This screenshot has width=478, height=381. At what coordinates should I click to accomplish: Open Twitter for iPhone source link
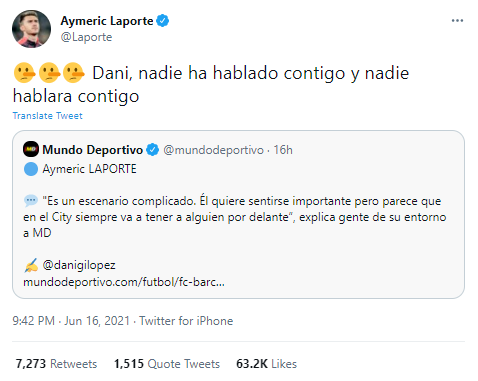pyautogui.click(x=186, y=321)
